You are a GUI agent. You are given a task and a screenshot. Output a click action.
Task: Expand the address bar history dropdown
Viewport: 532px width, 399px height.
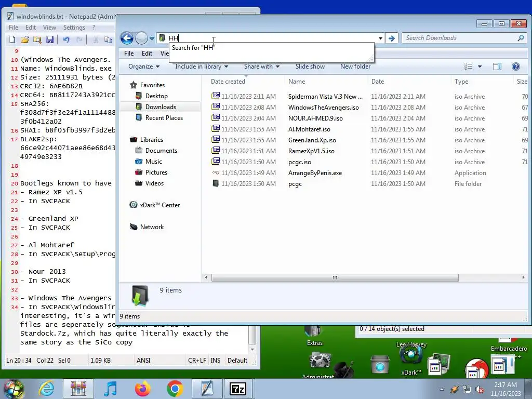380,38
